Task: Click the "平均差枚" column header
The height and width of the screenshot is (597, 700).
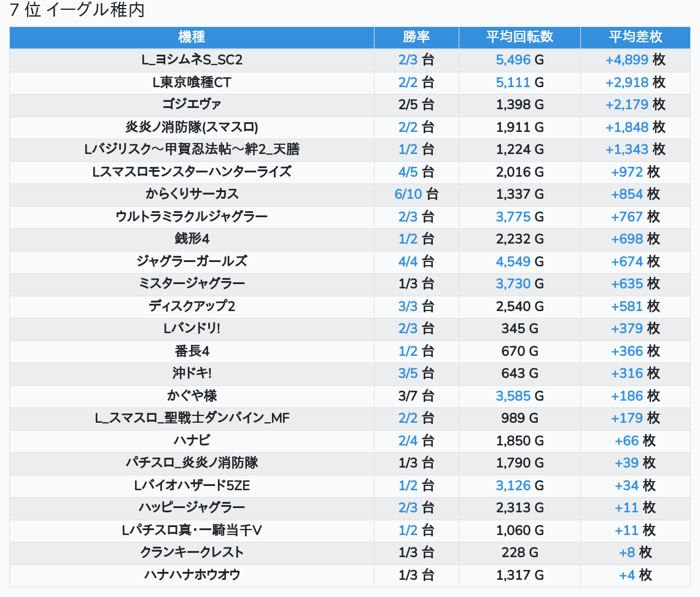Action: click(636, 37)
